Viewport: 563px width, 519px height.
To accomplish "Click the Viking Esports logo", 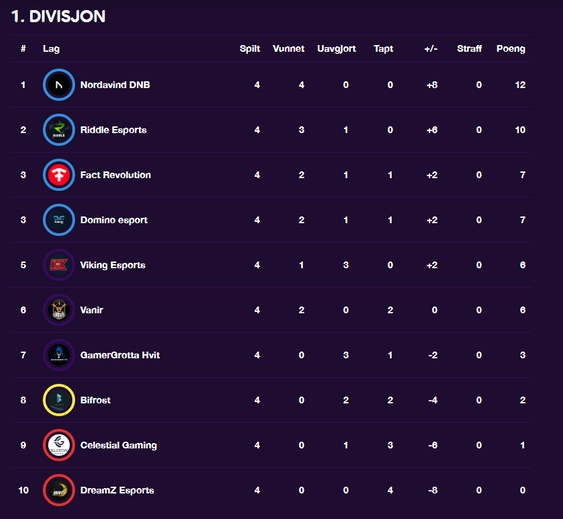I will [59, 265].
